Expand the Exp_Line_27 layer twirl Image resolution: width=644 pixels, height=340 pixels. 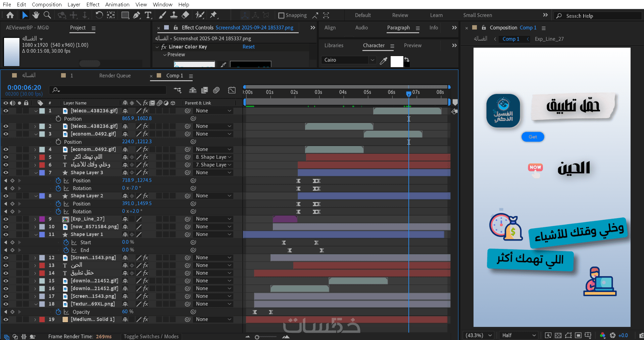click(x=35, y=219)
